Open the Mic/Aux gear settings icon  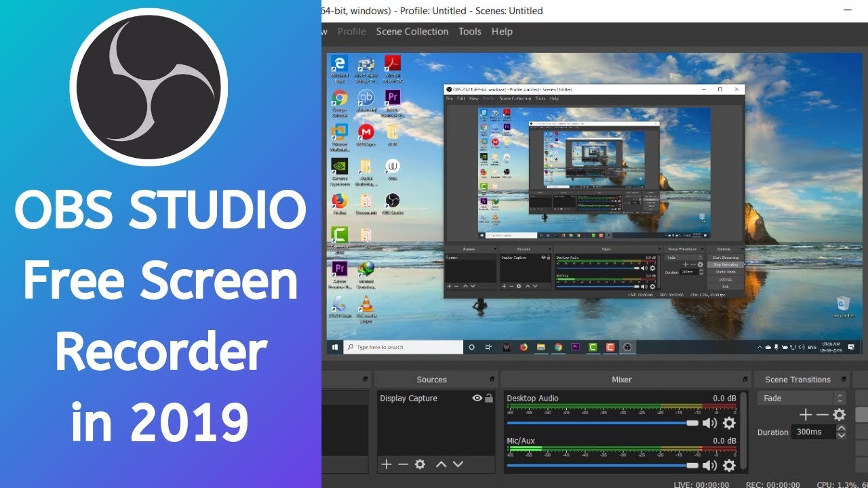[729, 465]
